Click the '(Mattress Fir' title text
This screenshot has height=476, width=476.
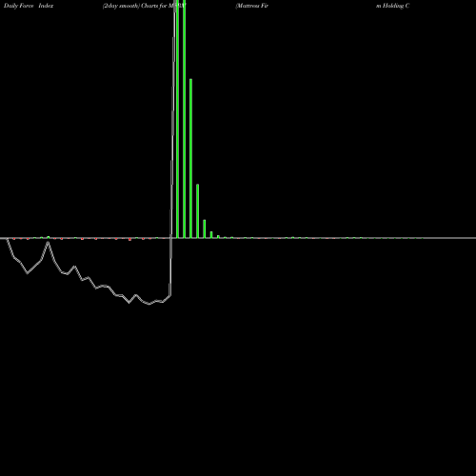click(x=252, y=6)
